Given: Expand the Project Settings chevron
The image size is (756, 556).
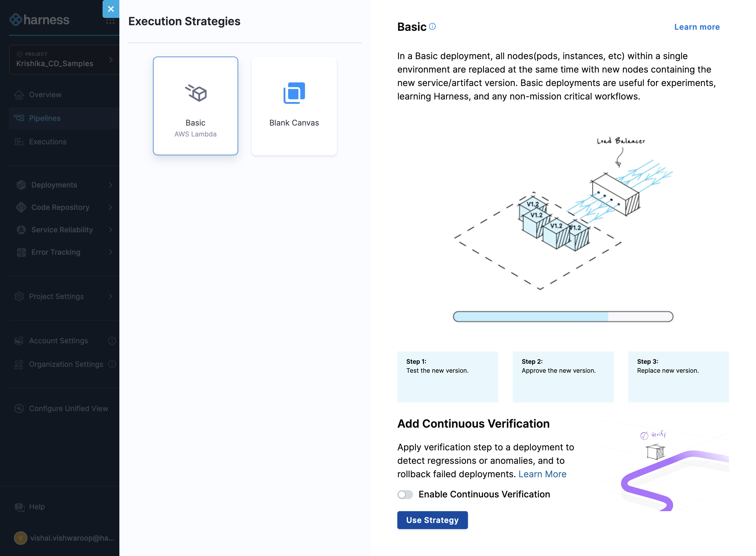Looking at the screenshot, I should coord(111,296).
